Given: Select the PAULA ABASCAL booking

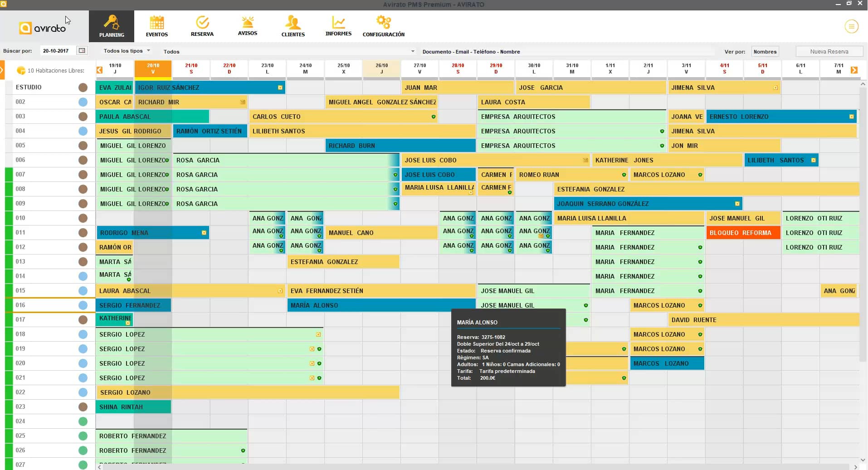Looking at the screenshot, I should pyautogui.click(x=152, y=117).
